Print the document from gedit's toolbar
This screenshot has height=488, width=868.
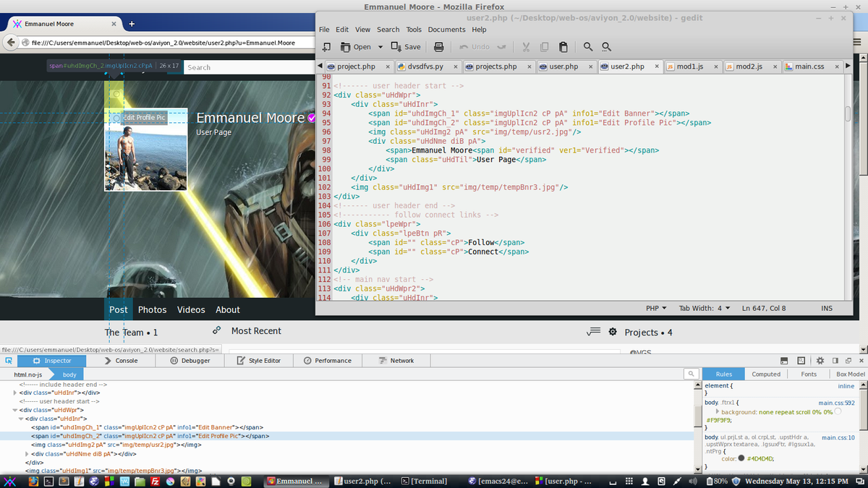tap(438, 47)
